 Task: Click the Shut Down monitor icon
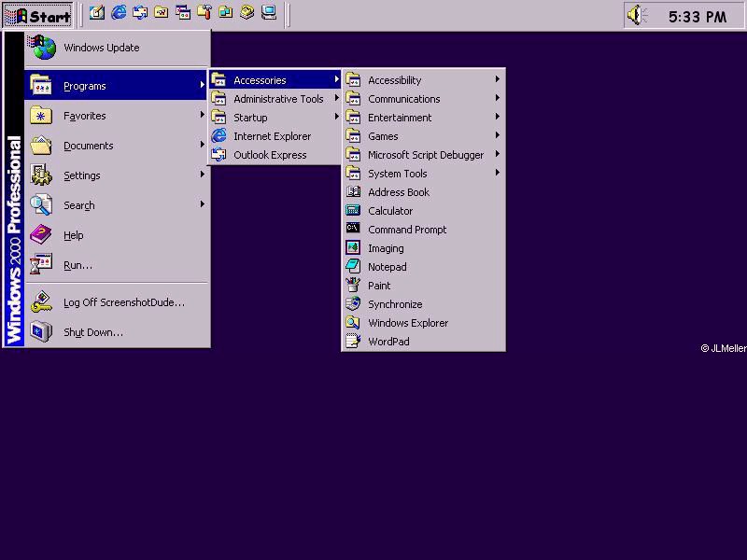[41, 332]
